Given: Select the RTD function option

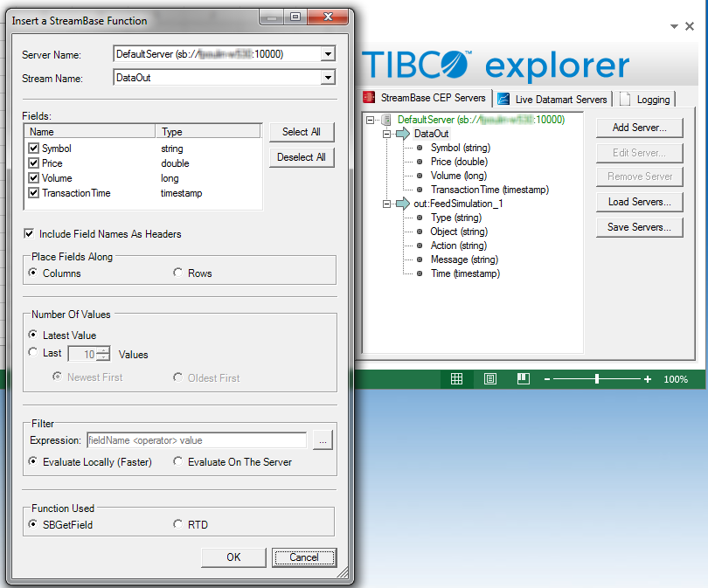Looking at the screenshot, I should tap(178, 524).
